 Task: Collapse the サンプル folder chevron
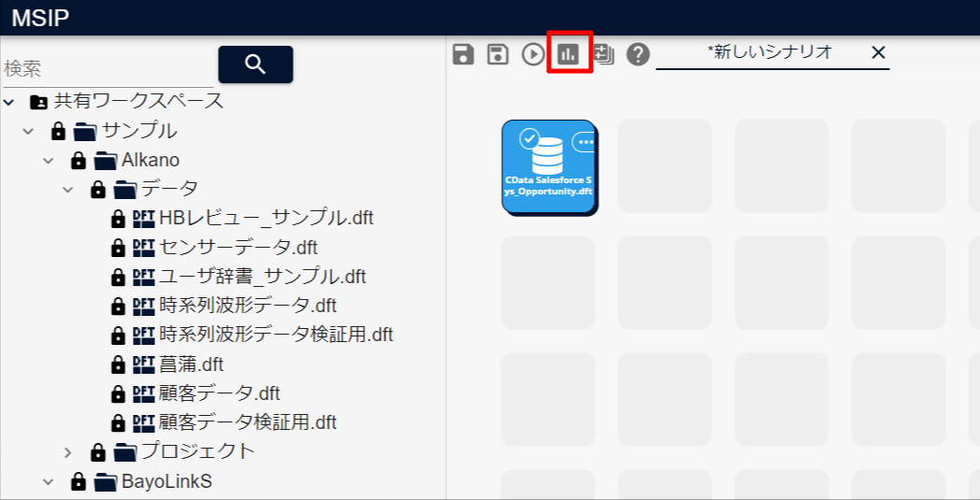tap(28, 131)
